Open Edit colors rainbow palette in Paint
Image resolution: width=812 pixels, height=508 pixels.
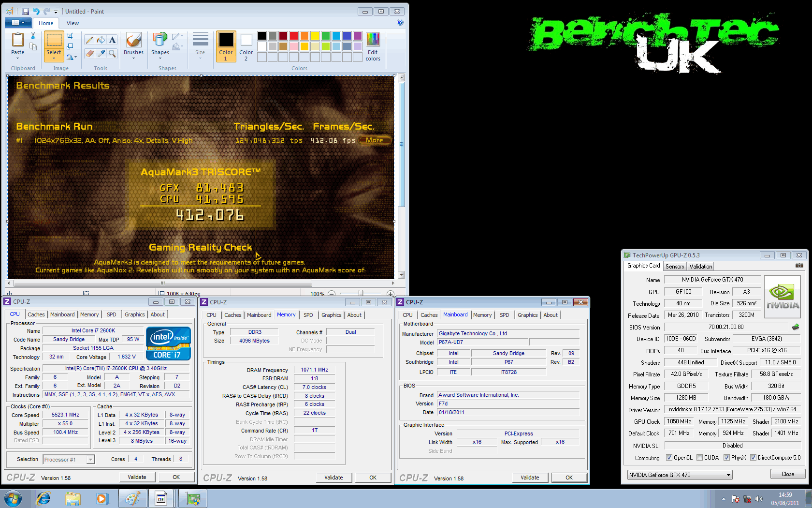(373, 40)
